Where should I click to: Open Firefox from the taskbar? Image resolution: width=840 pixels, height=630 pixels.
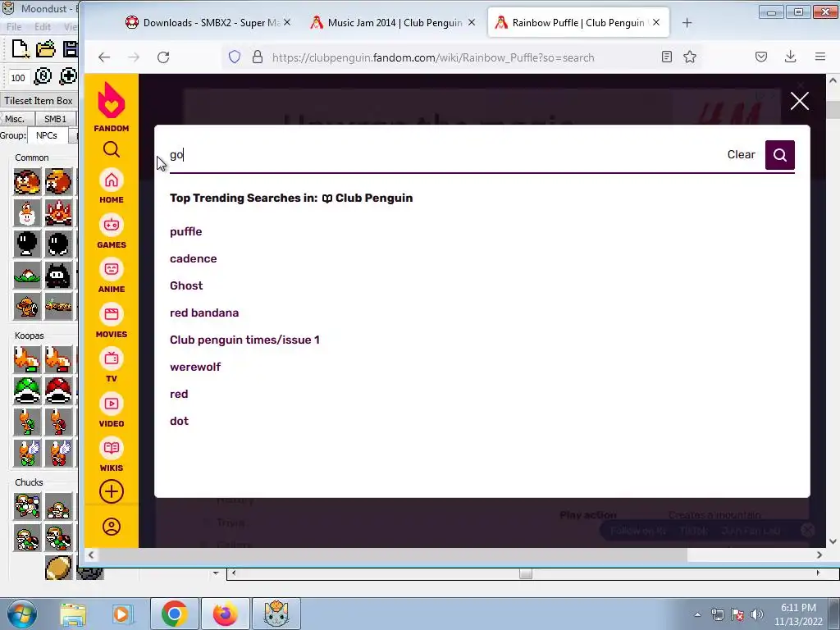pos(225,614)
